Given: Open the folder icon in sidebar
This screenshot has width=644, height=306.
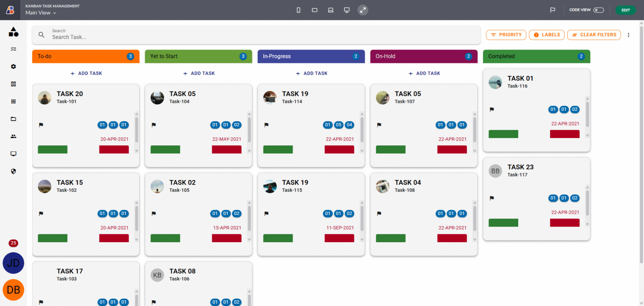Looking at the screenshot, I should tap(13, 119).
